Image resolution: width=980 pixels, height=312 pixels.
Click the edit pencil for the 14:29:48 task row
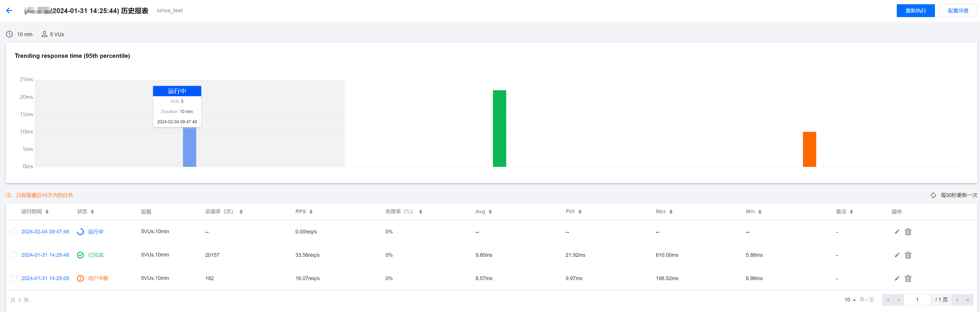coord(897,255)
